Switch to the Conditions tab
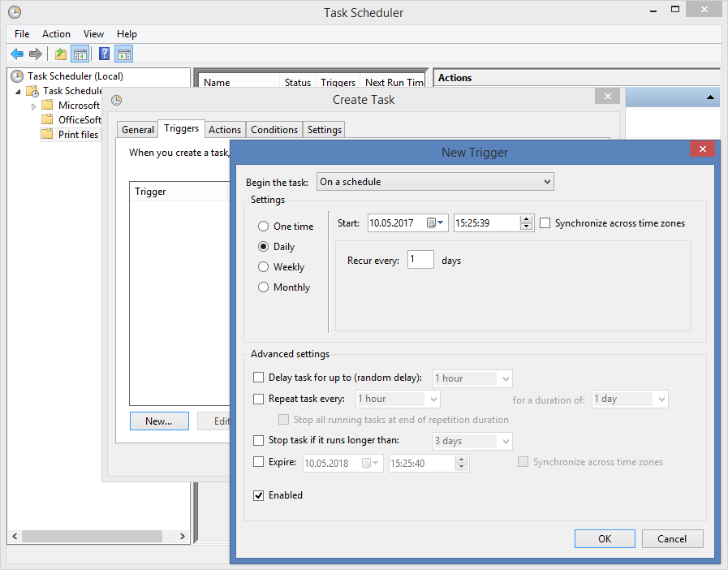Image resolution: width=728 pixels, height=570 pixels. (x=274, y=129)
